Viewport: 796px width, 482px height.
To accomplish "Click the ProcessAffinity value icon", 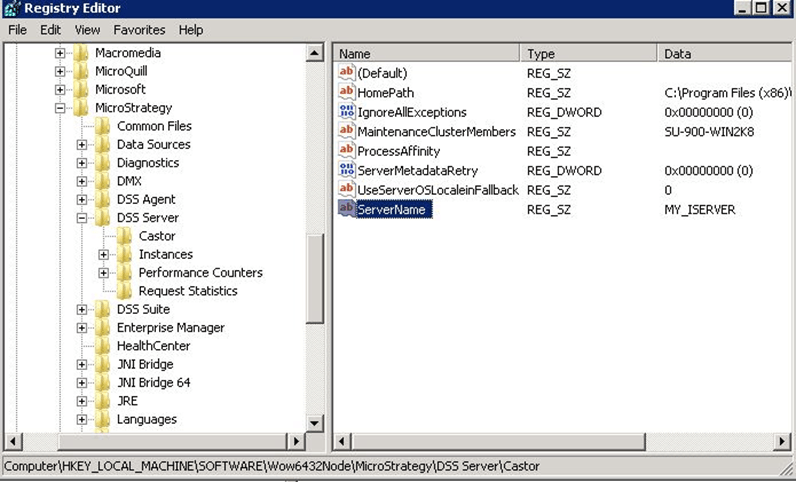I will [x=347, y=151].
